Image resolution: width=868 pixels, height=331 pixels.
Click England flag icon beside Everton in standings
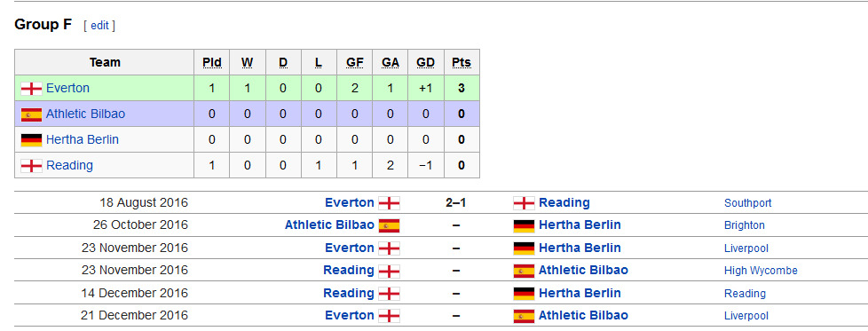pyautogui.click(x=31, y=89)
